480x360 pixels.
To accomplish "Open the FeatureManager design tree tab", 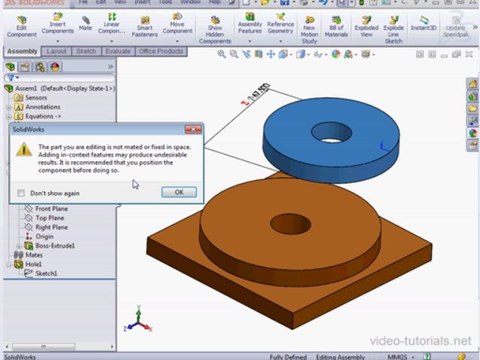I will pyautogui.click(x=11, y=67).
